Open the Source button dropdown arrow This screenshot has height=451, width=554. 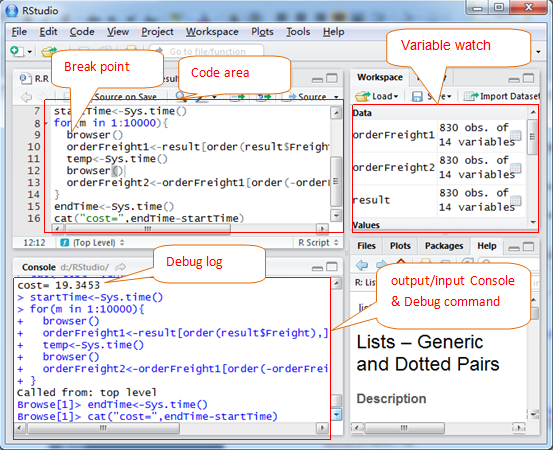coord(336,97)
